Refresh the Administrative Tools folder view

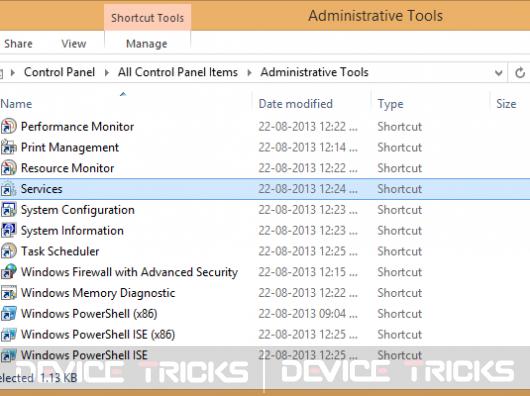pyautogui.click(x=520, y=72)
